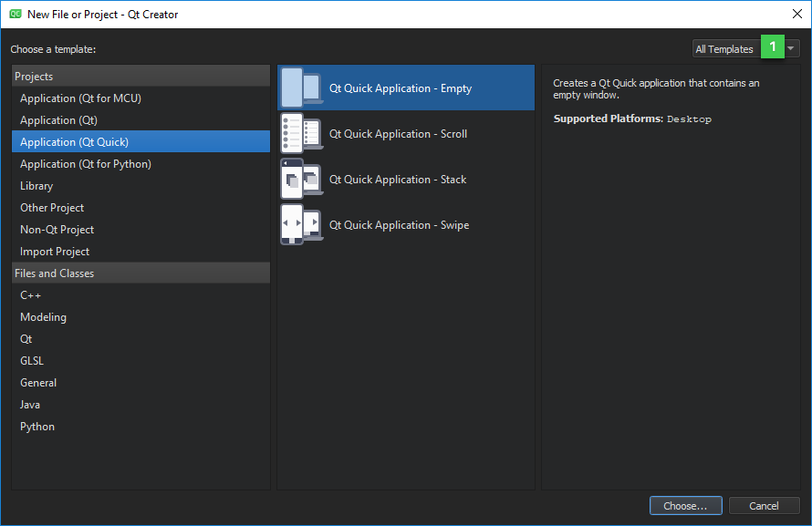Click the Qt Quick Application Stack template icon
Viewport: 812px width, 526px height.
tap(301, 180)
